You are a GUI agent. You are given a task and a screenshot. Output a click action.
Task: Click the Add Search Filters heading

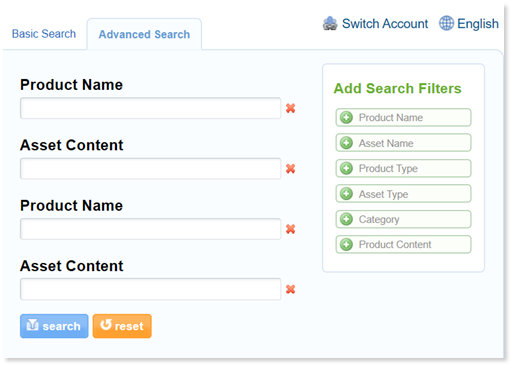[397, 88]
